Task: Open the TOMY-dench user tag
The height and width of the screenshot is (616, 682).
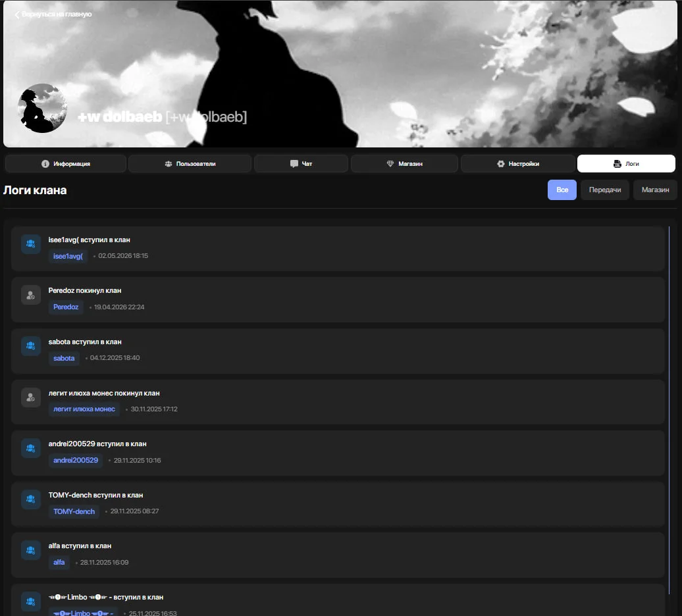Action: tap(74, 511)
